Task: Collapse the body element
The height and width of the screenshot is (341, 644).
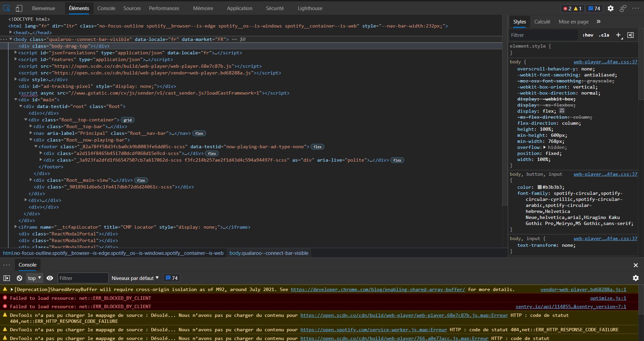Action: click(11, 39)
